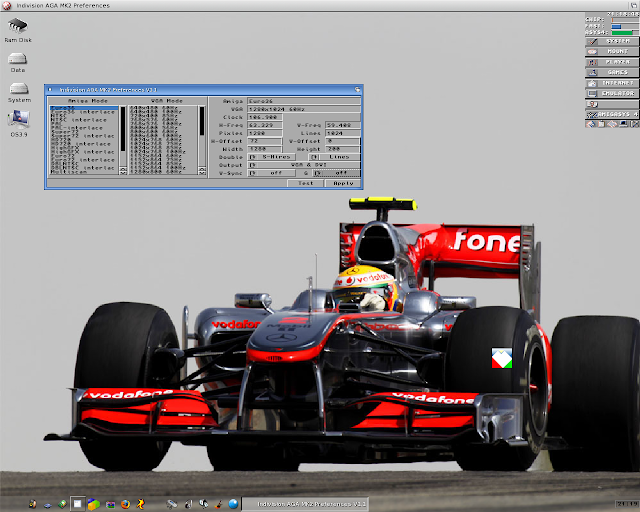Click the H-Offset input field
This screenshot has width=640, height=512.
point(264,141)
